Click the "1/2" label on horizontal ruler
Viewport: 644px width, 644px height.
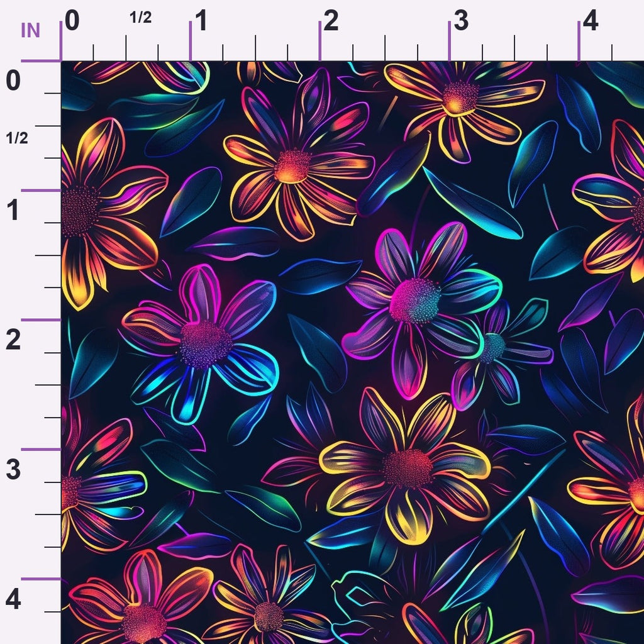[140, 17]
